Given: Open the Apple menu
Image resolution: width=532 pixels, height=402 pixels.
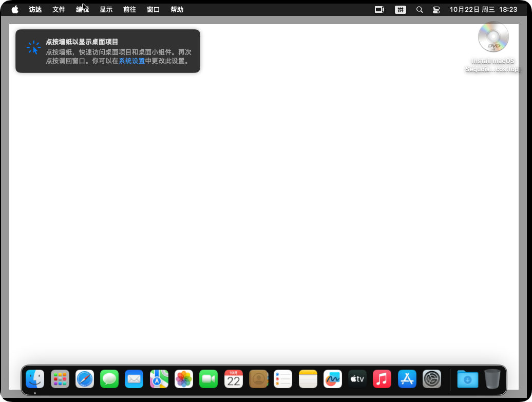Looking at the screenshot, I should 14,9.
